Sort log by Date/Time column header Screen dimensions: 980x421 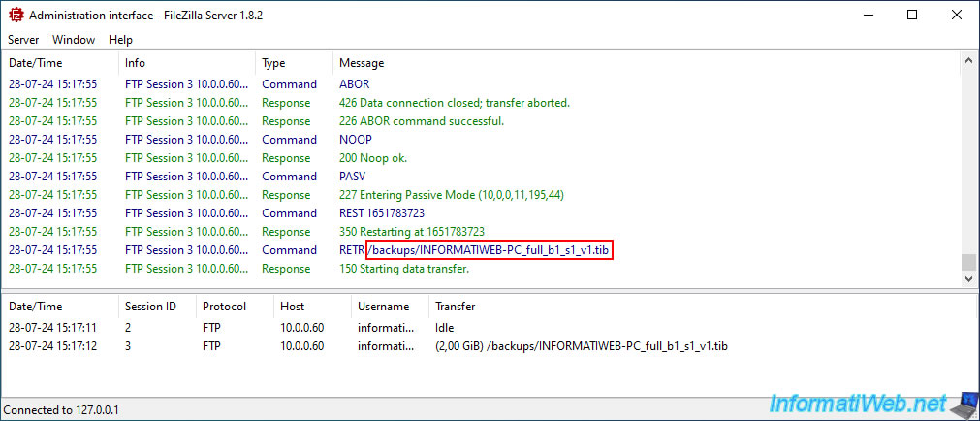[x=62, y=63]
